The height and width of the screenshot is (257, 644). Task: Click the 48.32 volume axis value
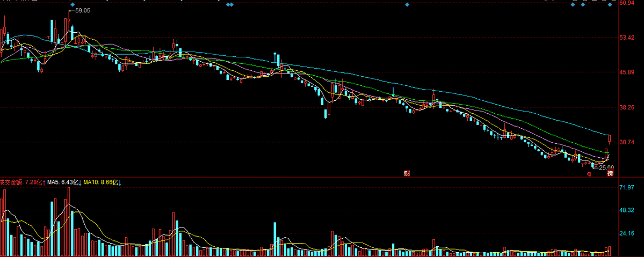point(627,210)
